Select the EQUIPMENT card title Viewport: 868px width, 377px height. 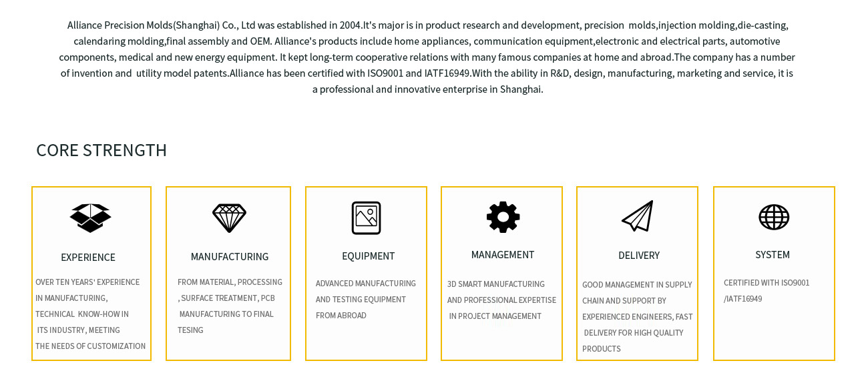(x=369, y=256)
